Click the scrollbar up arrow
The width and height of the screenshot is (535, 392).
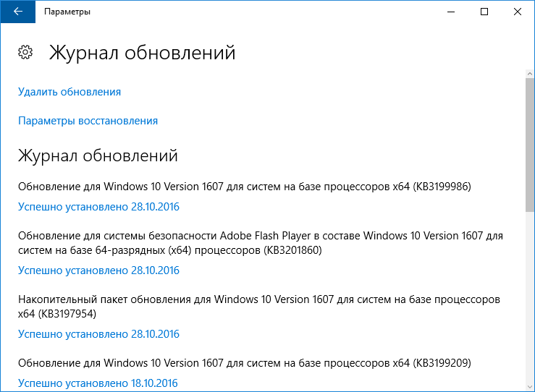tap(529, 73)
